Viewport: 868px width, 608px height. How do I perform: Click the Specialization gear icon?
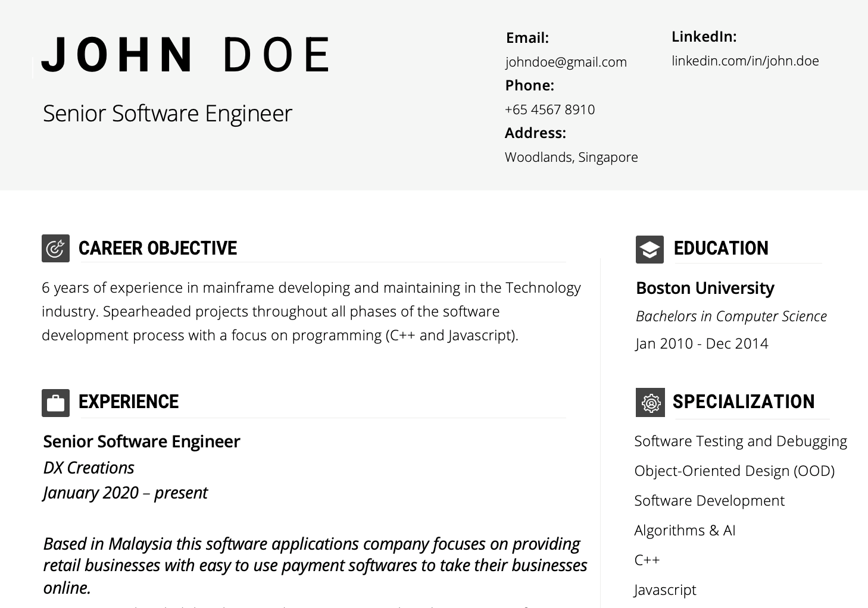click(x=650, y=403)
